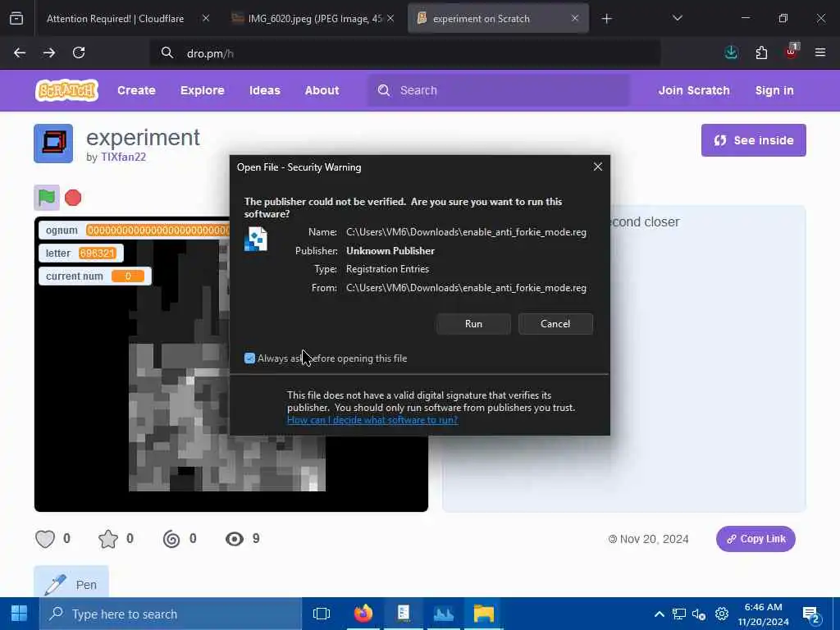The height and width of the screenshot is (630, 840).
Task: Expand the list all tabs dropdown
Action: (x=678, y=18)
